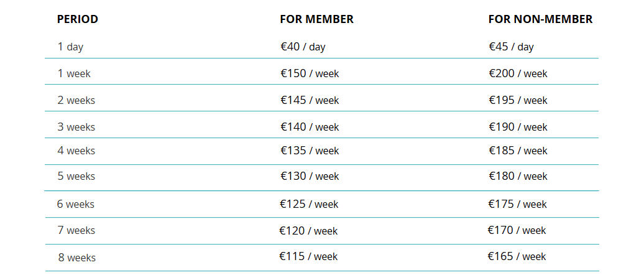644x275 pixels.
Task: Select the 5 weeks period cell
Action: [x=76, y=176]
